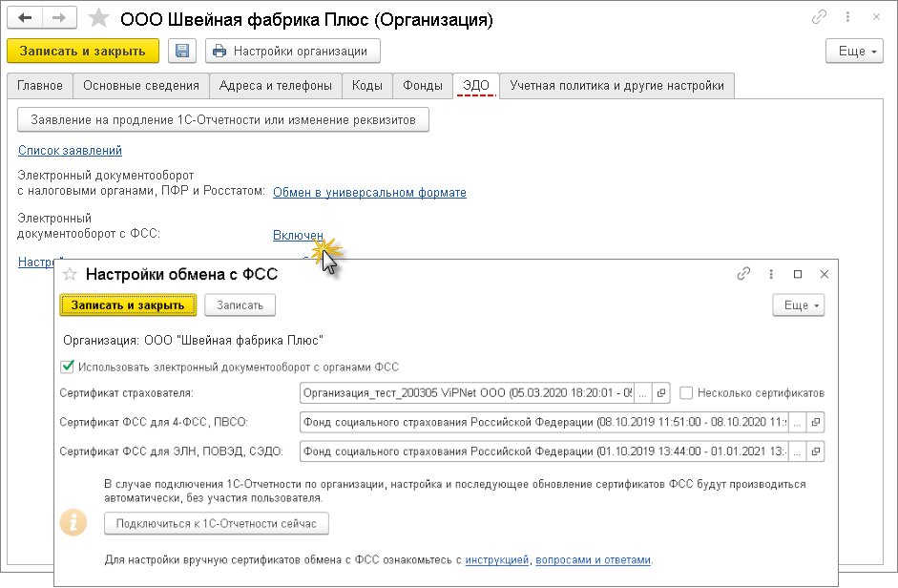This screenshot has height=588, width=898.
Task: Open the three-dot menu in the ФСС dialog
Action: point(771,274)
